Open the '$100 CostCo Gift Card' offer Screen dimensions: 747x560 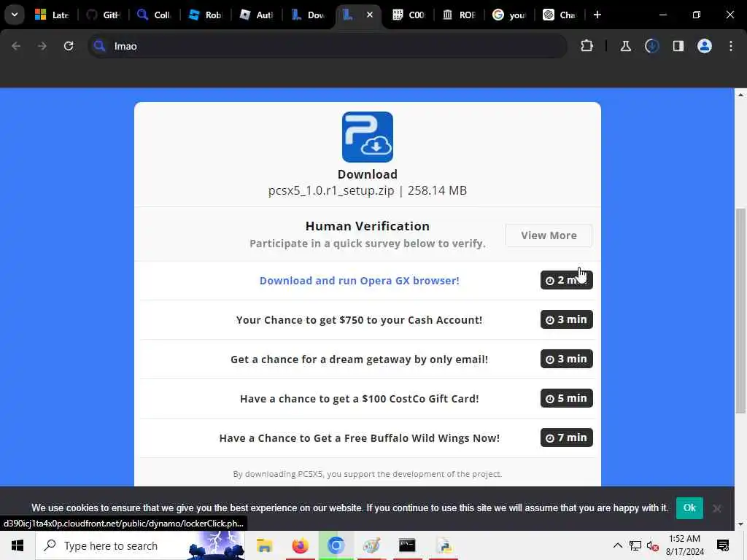pyautogui.click(x=359, y=399)
